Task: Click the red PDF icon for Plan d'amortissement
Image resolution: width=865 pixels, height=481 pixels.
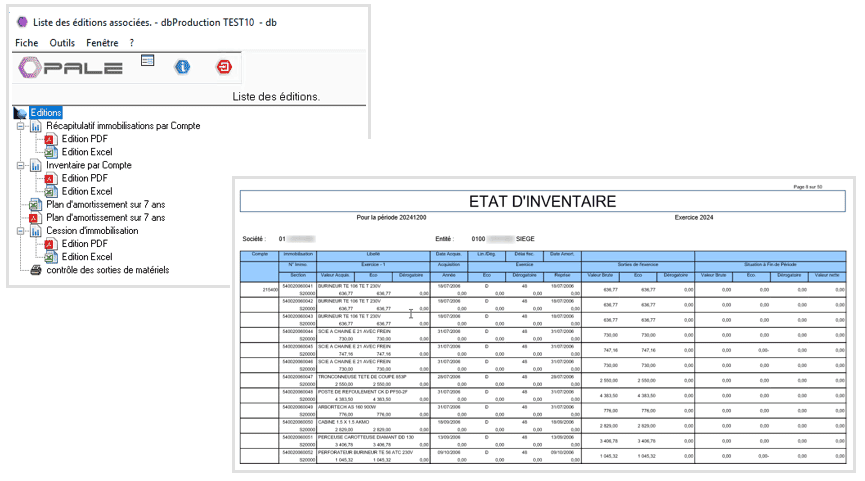Action: pyautogui.click(x=36, y=217)
